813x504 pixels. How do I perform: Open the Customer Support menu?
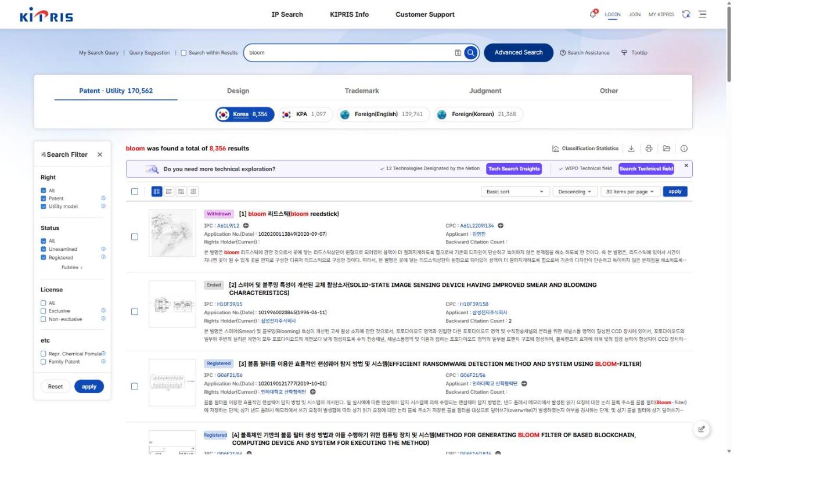pyautogui.click(x=425, y=15)
